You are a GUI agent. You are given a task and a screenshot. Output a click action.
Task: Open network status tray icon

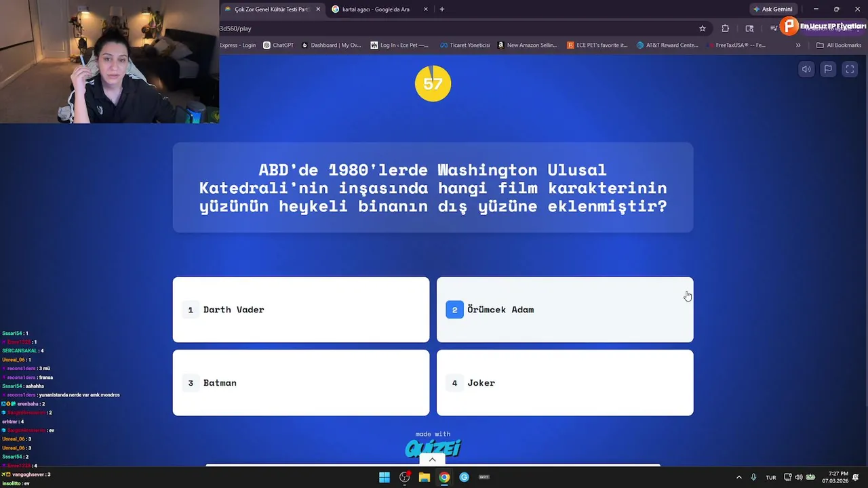[788, 477]
